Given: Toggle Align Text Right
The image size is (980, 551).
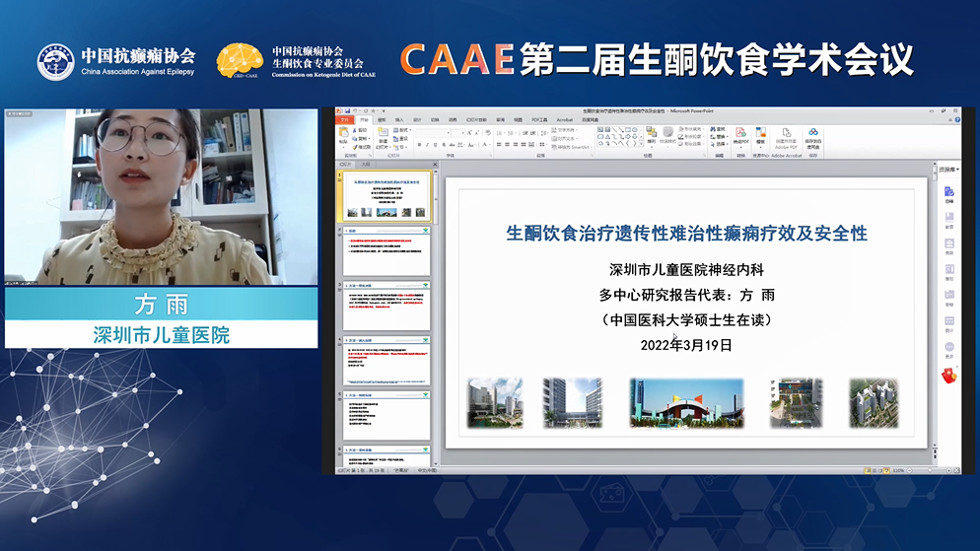Looking at the screenshot, I should (515, 144).
